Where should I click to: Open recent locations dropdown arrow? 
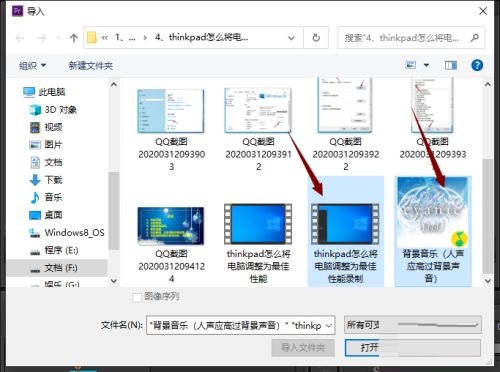tap(59, 38)
